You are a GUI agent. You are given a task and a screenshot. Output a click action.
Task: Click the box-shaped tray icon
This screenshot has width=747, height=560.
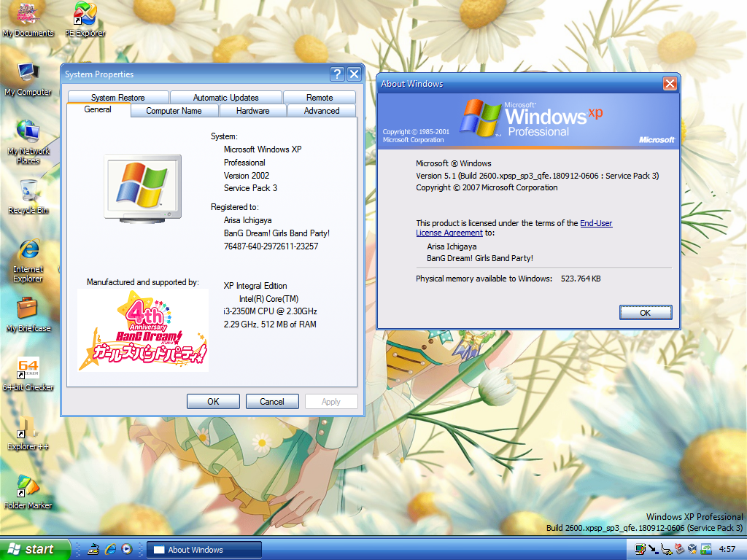[692, 549]
